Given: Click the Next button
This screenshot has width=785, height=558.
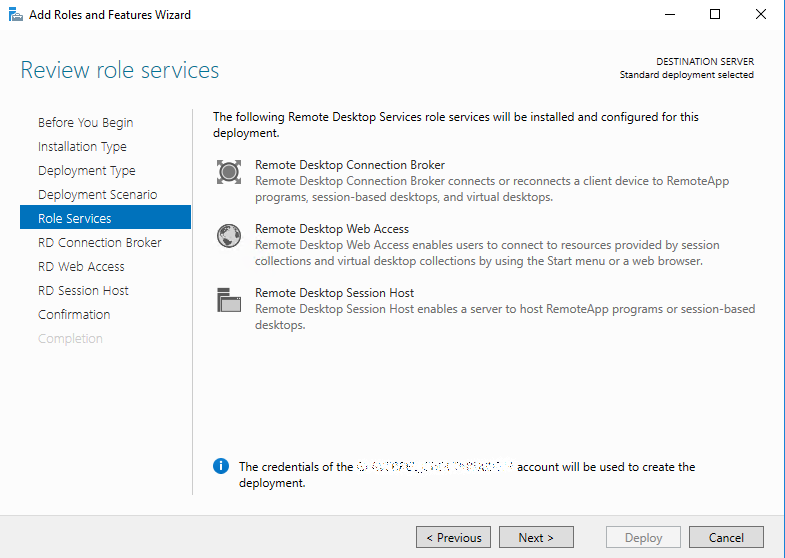Looking at the screenshot, I should click(536, 537).
